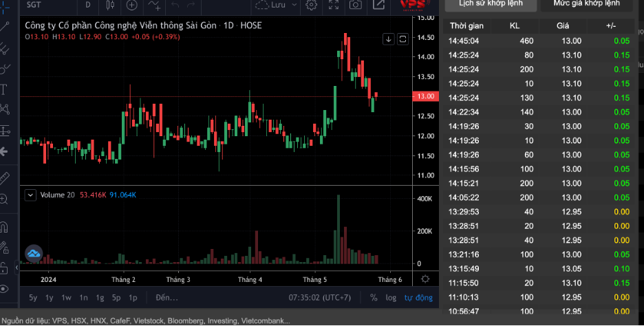Select the pitchfork drawing tool
The image size is (644, 326).
[5, 48]
